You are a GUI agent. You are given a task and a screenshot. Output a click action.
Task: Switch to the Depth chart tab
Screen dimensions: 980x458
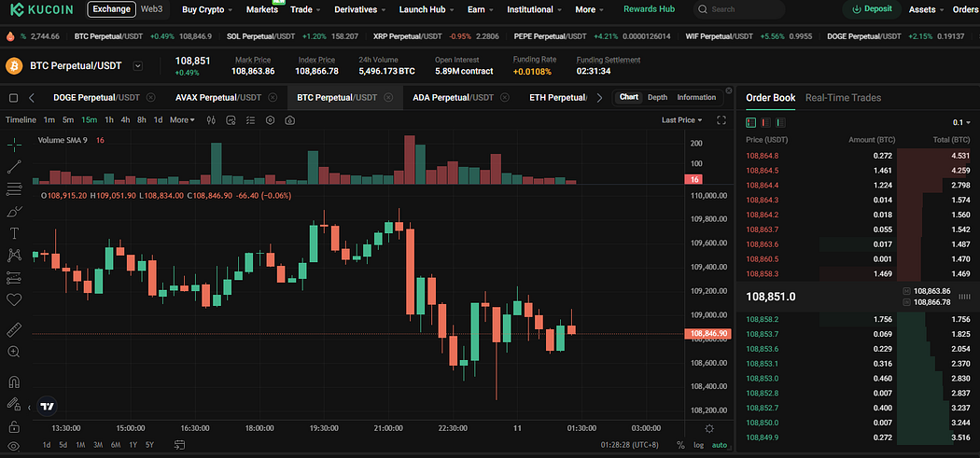coord(657,97)
